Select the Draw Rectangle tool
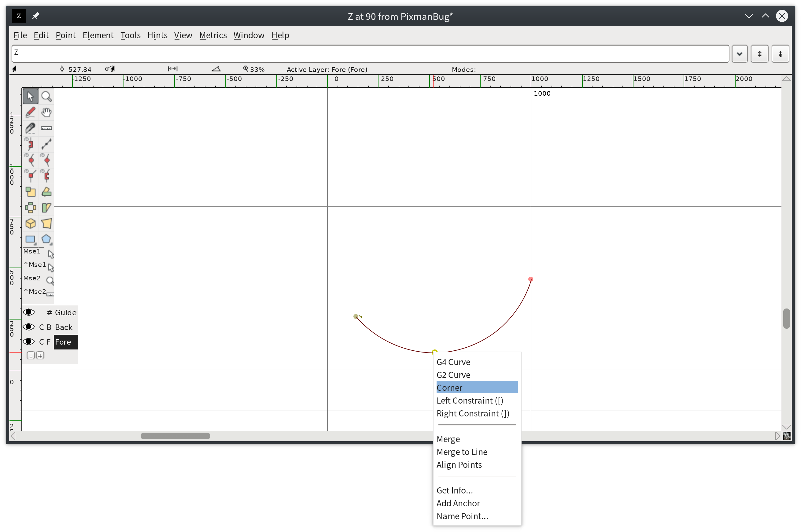The width and height of the screenshot is (801, 532). point(31,239)
